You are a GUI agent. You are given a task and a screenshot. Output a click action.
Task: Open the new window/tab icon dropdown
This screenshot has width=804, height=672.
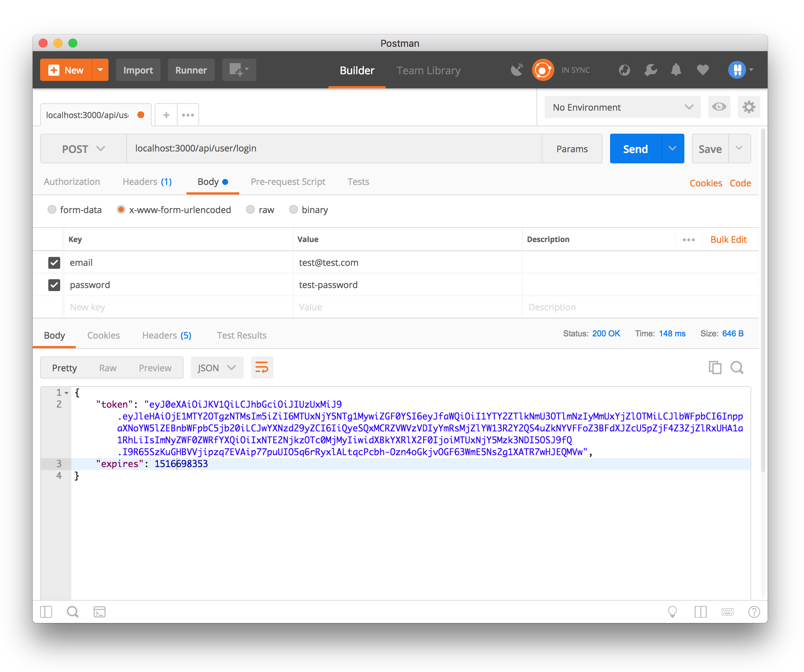(x=239, y=70)
